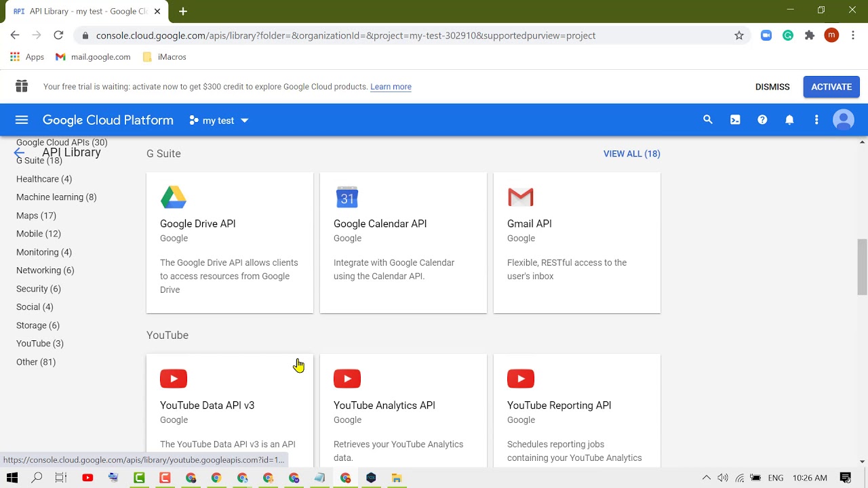Click the ENG language indicator in tray
This screenshot has height=488, width=868.
coord(776,478)
